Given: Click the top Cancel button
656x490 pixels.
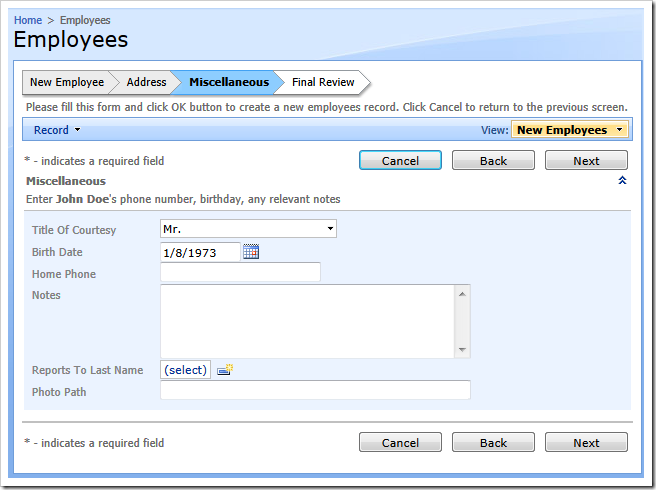Looking at the screenshot, I should coord(400,160).
